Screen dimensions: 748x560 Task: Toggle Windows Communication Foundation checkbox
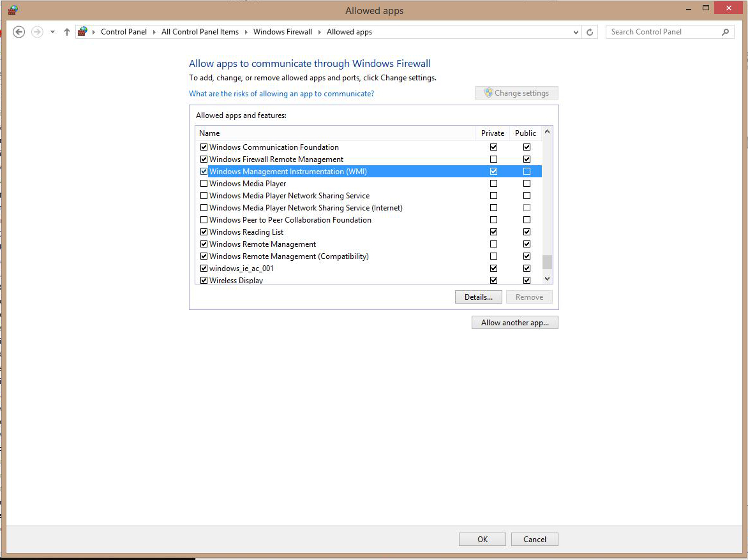tap(204, 147)
